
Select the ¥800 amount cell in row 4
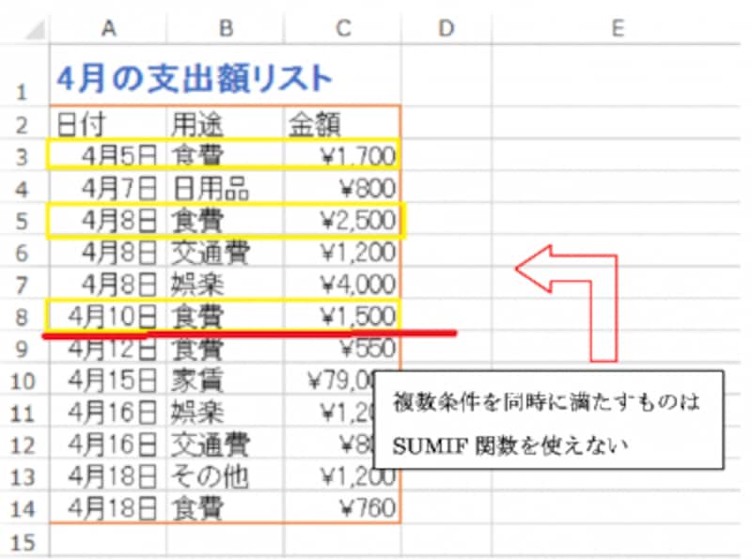(343, 188)
